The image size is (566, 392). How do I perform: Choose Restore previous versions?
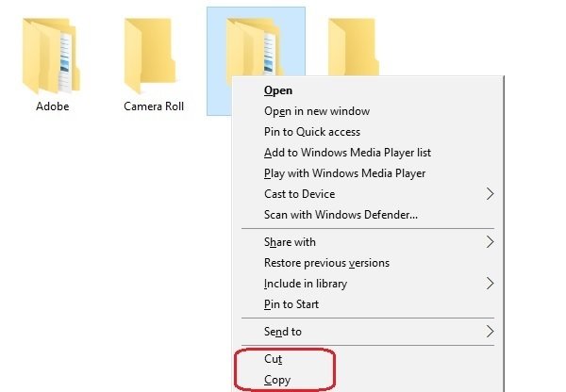326,263
